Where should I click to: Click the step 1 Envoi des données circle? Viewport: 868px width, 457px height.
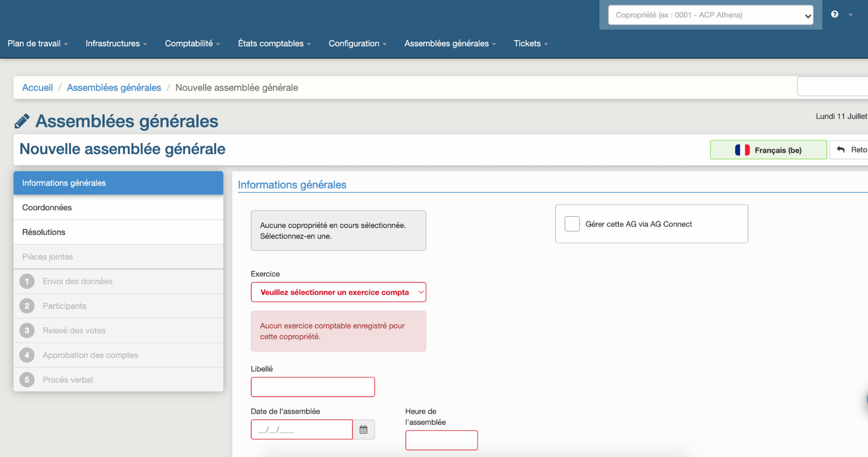point(27,281)
